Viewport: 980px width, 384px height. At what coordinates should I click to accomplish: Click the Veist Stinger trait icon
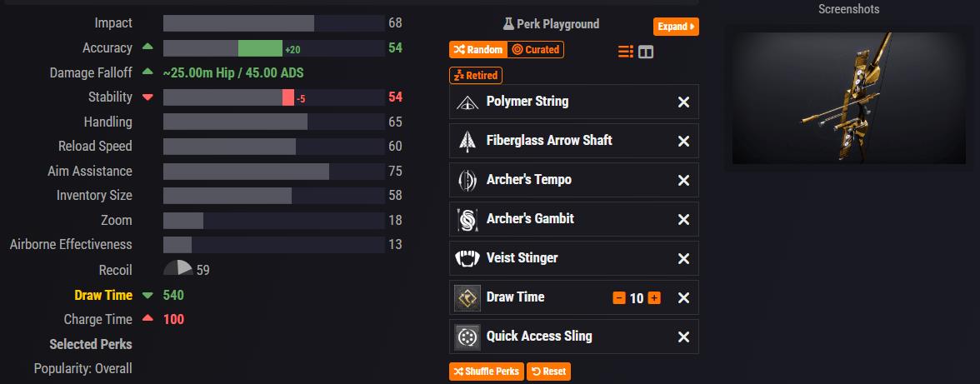pos(467,258)
